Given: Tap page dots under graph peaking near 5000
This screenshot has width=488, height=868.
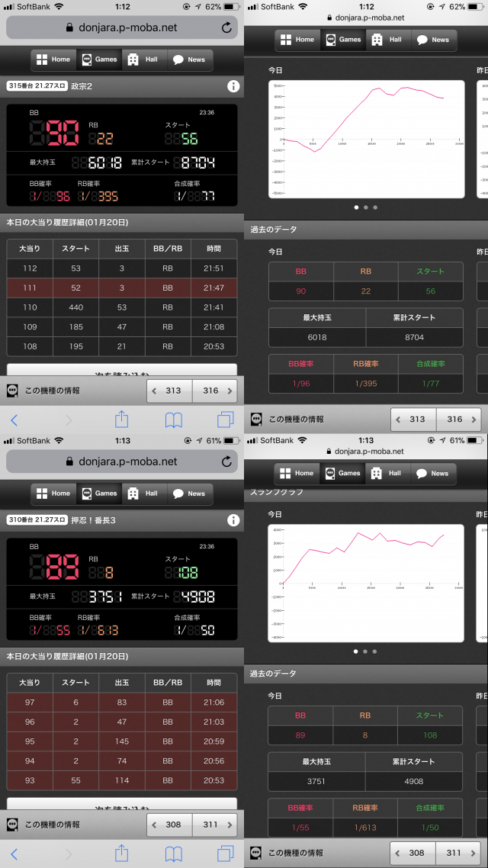Looking at the screenshot, I should tap(365, 207).
